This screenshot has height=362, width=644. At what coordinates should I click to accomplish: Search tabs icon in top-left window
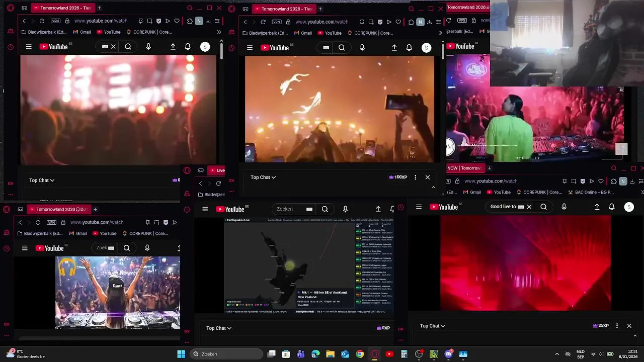[x=190, y=8]
